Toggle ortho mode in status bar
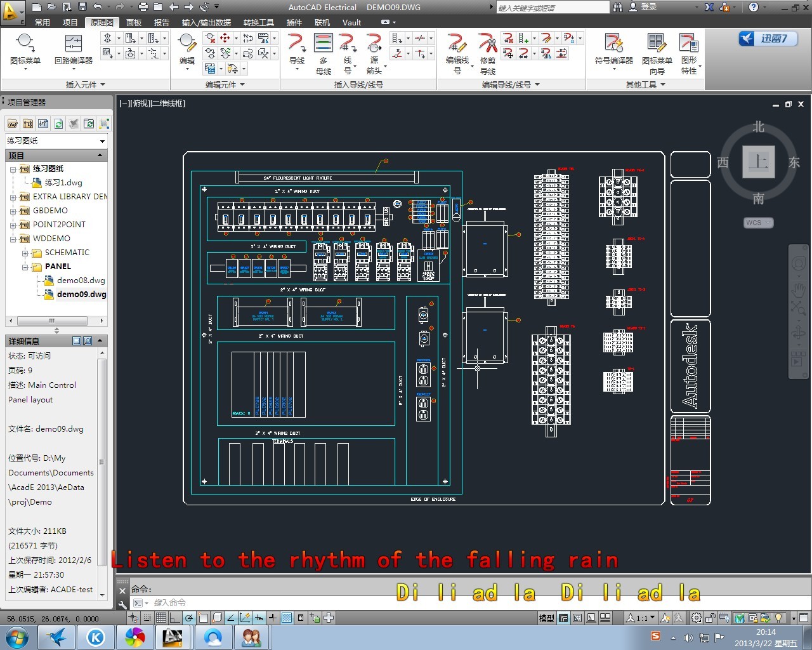This screenshot has width=812, height=650. 175,618
